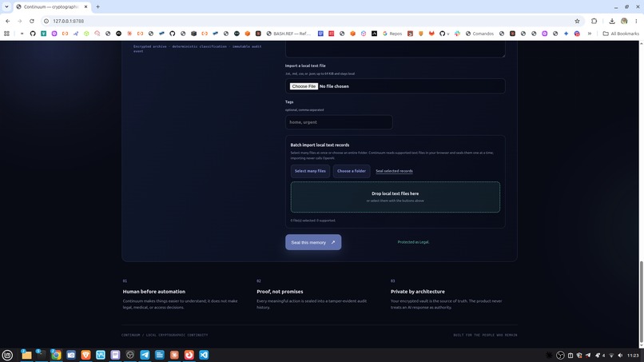Viewport: 644px width, 362px height.
Task: Click the Select many files button
Action: click(310, 171)
